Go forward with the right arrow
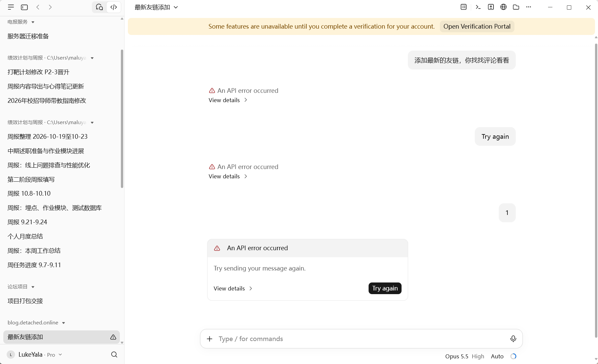The image size is (598, 364). click(50, 7)
